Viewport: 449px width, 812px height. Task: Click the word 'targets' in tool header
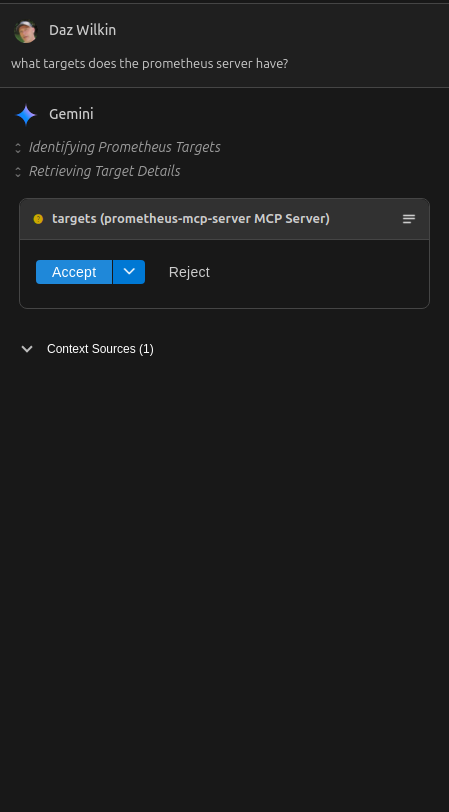(74, 219)
